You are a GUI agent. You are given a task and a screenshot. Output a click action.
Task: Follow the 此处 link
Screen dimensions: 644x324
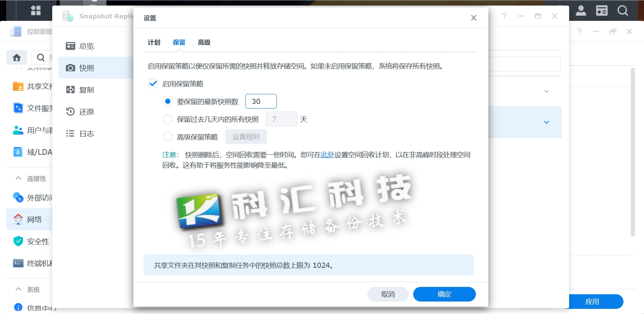327,155
